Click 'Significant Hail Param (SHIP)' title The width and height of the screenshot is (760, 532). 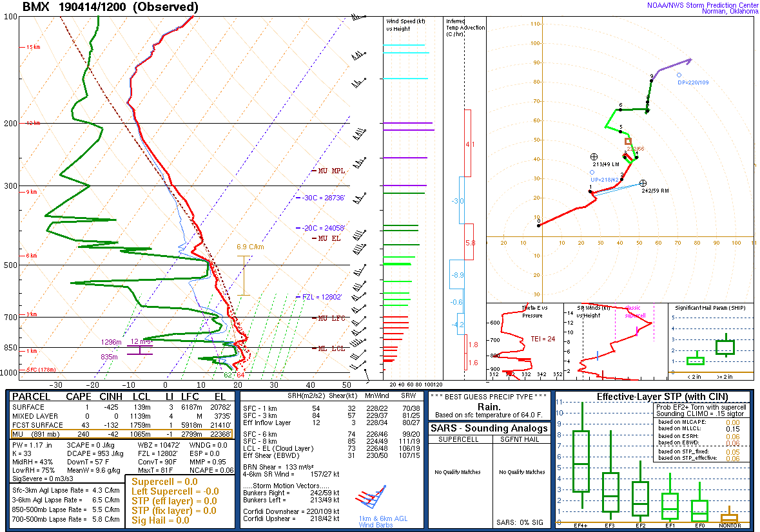[710, 308]
